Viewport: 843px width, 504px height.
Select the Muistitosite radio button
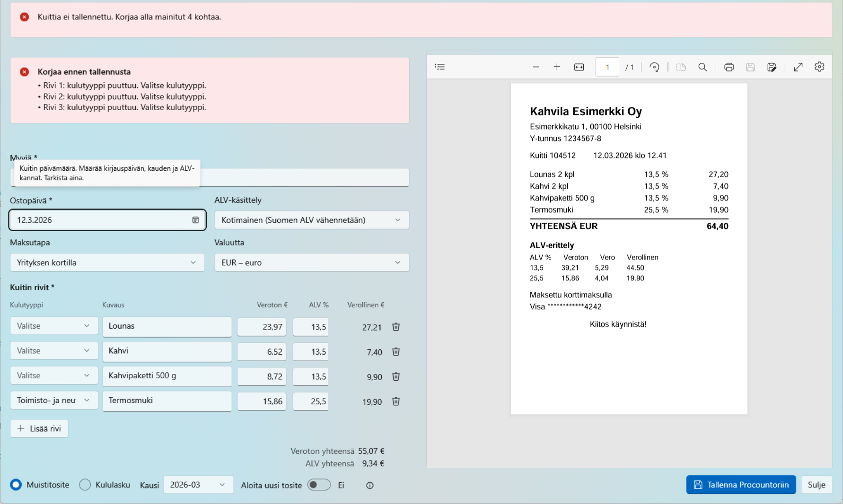16,485
